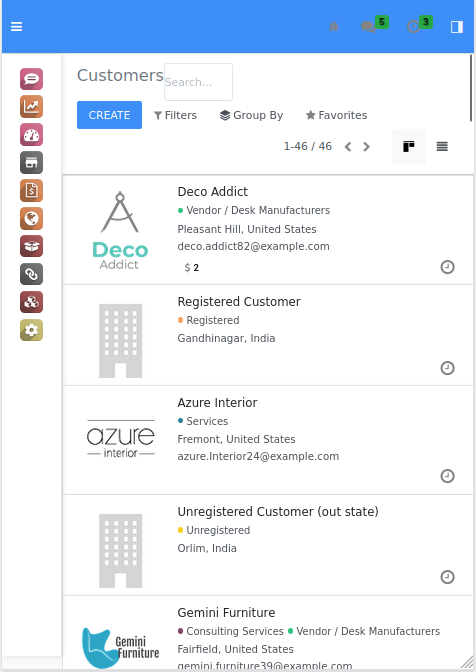476x672 pixels.
Task: Expand the Group By dropdown
Action: 251,115
